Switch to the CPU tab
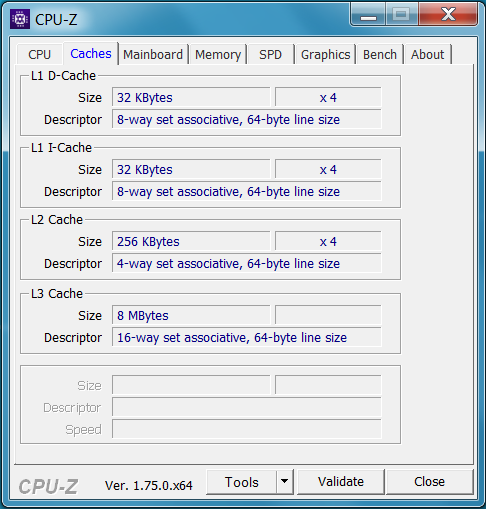Screen dimensions: 486x509 39,54
